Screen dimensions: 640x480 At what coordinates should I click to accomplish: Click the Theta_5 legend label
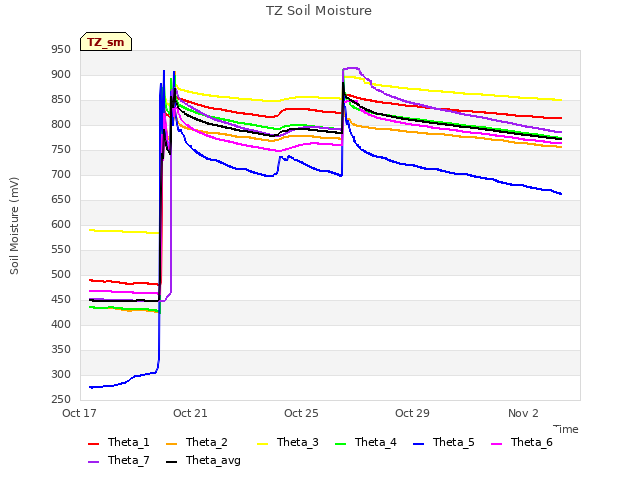click(453, 442)
